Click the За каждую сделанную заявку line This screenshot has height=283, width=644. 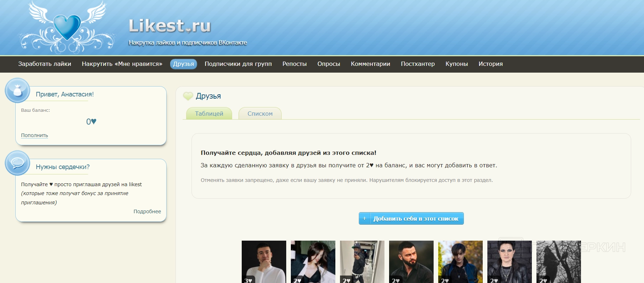click(349, 165)
